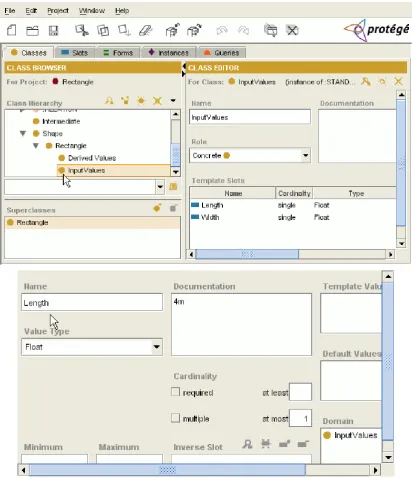This screenshot has width=413, height=478.
Task: Select the Classes tab
Action: point(29,53)
